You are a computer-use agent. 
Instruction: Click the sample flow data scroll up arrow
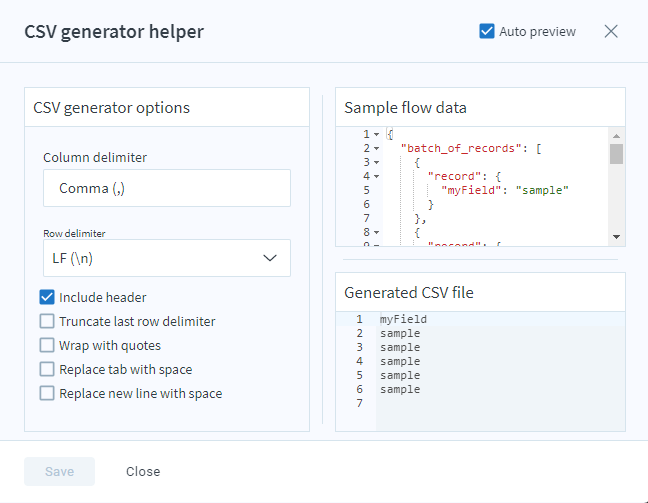616,136
